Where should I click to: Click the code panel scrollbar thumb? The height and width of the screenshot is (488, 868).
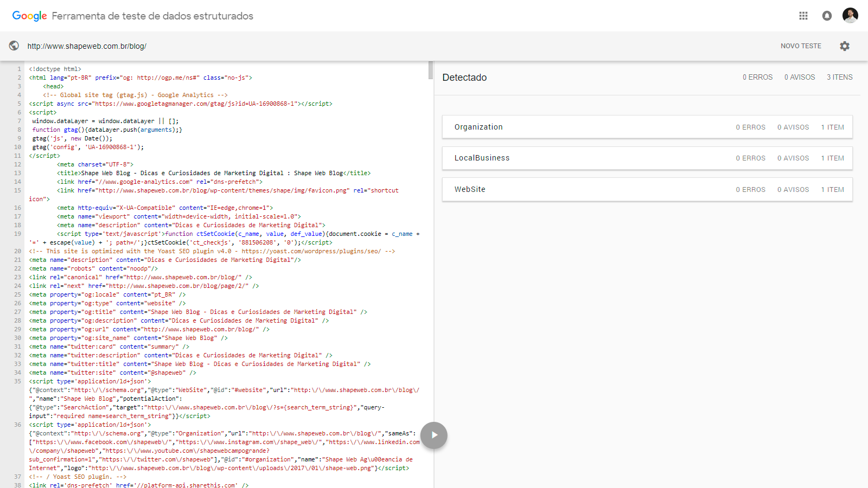[431, 70]
